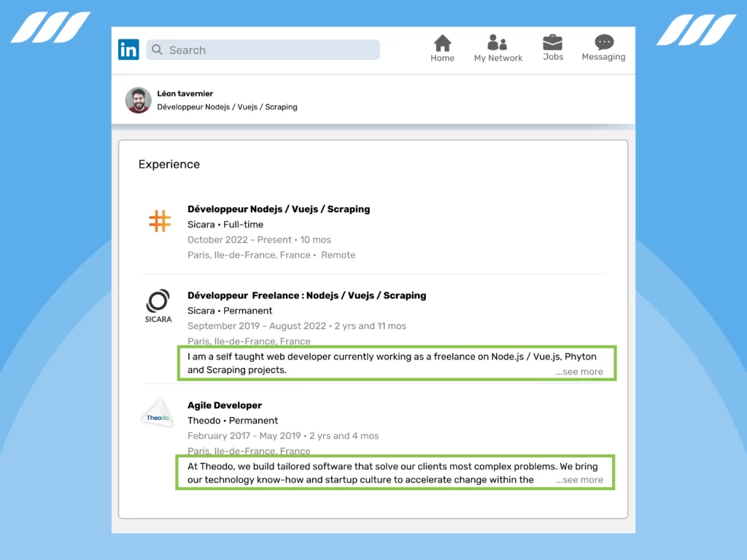Screen dimensions: 747x560
Task: Click the LinkedIn logo icon
Action: (x=128, y=50)
